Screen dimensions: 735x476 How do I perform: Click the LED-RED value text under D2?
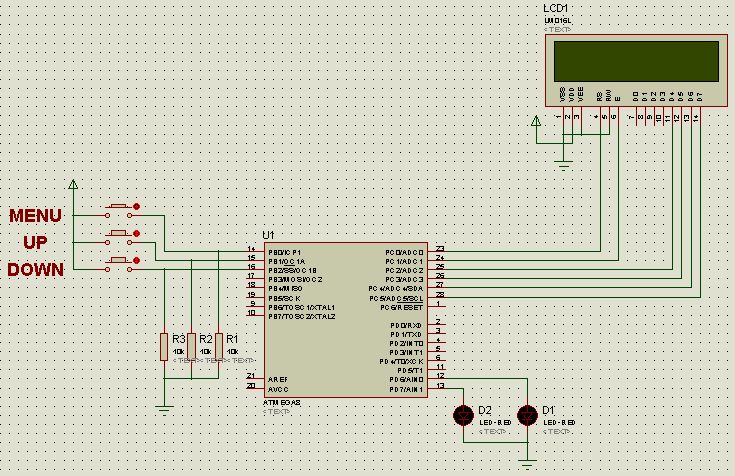point(495,423)
